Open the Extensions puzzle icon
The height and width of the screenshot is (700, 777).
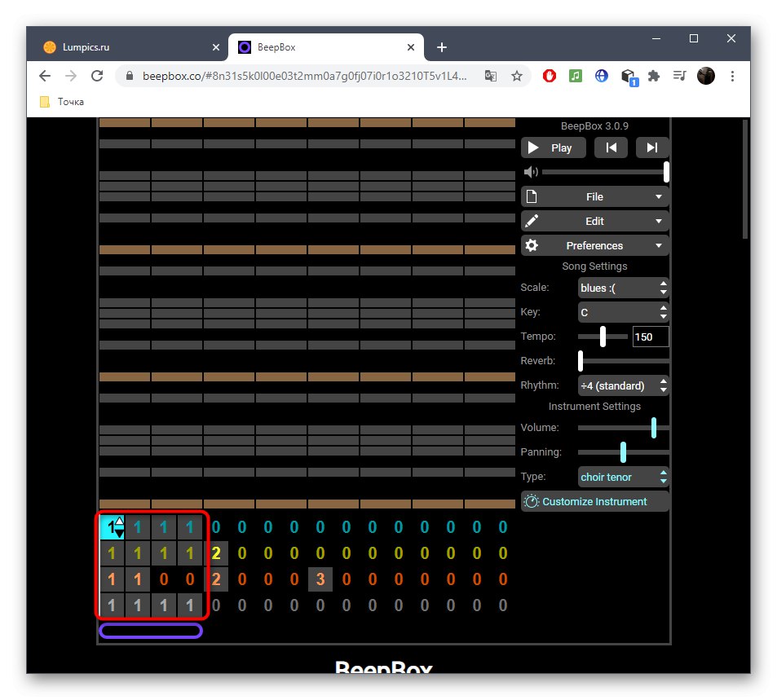coord(654,76)
